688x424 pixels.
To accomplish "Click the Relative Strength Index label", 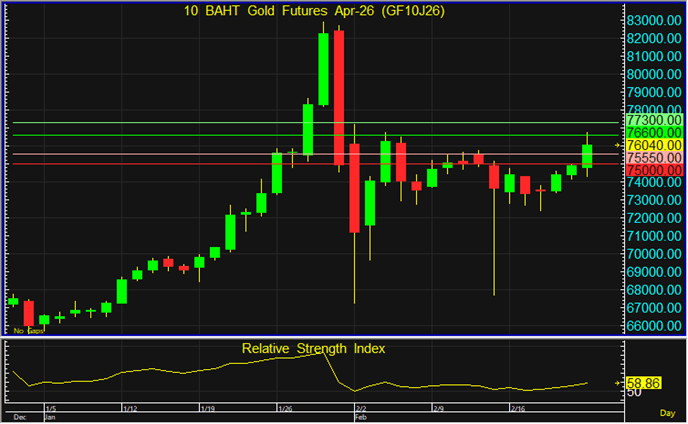I will [313, 348].
